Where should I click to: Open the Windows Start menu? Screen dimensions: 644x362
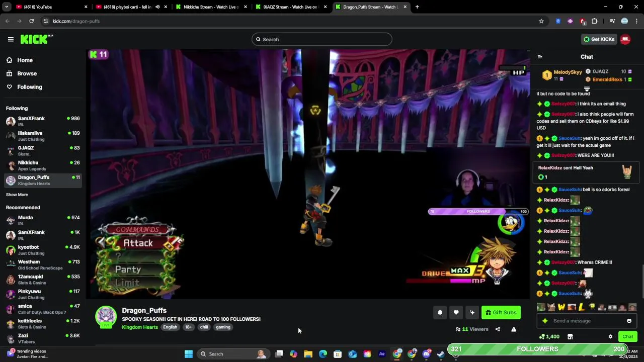pyautogui.click(x=189, y=354)
